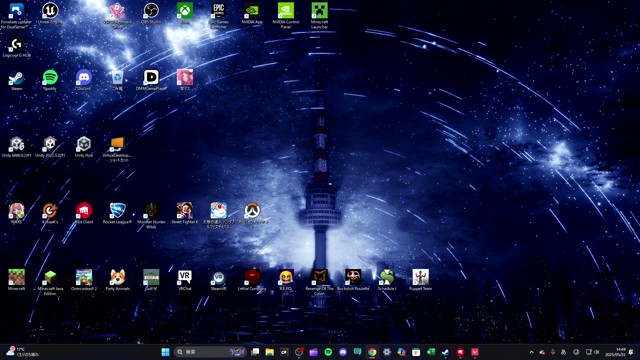The width and height of the screenshot is (640, 360).
Task: Open the Discord desktop icon
Action: 84,80
